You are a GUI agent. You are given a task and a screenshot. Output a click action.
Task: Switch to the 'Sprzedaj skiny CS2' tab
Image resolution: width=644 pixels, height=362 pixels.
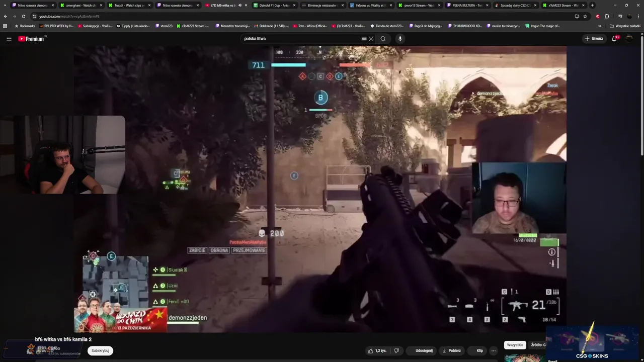tap(516, 5)
